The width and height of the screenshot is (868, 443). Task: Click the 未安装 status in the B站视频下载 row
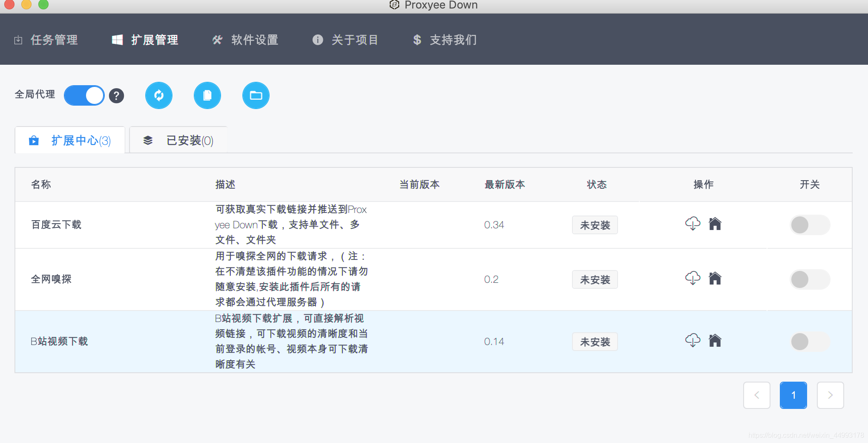click(595, 342)
